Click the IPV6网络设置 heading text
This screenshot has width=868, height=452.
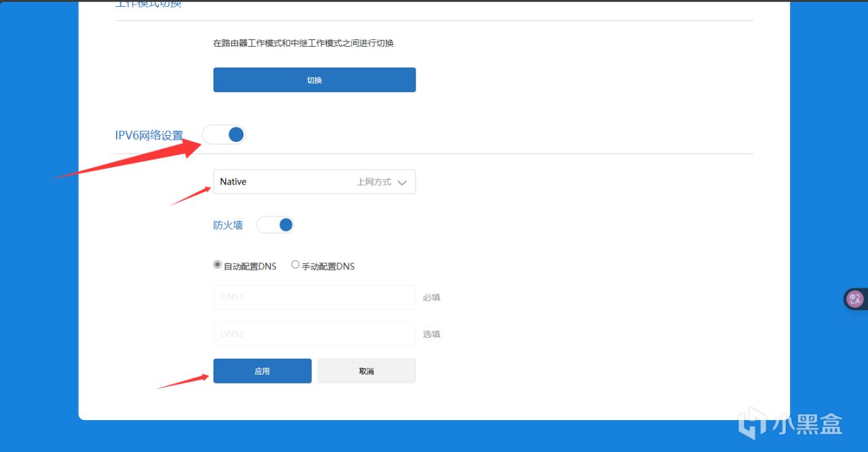coord(149,135)
